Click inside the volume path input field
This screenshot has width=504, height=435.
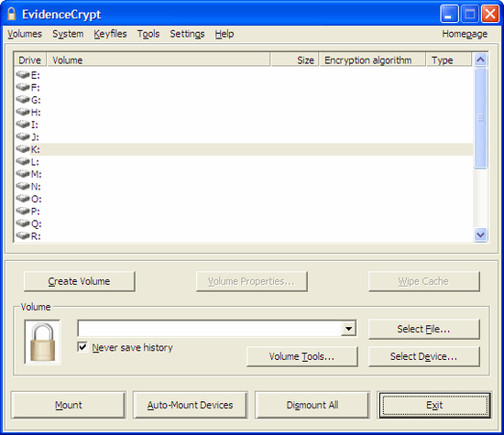pyautogui.click(x=210, y=329)
